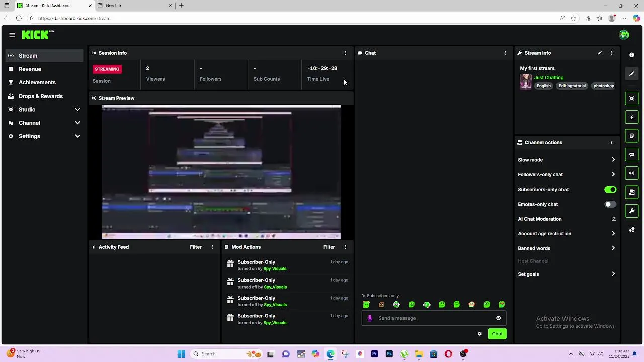Viewport: 644px width, 362px height.
Task: Open Adobe Photoshop from taskbar
Action: (x=389, y=354)
